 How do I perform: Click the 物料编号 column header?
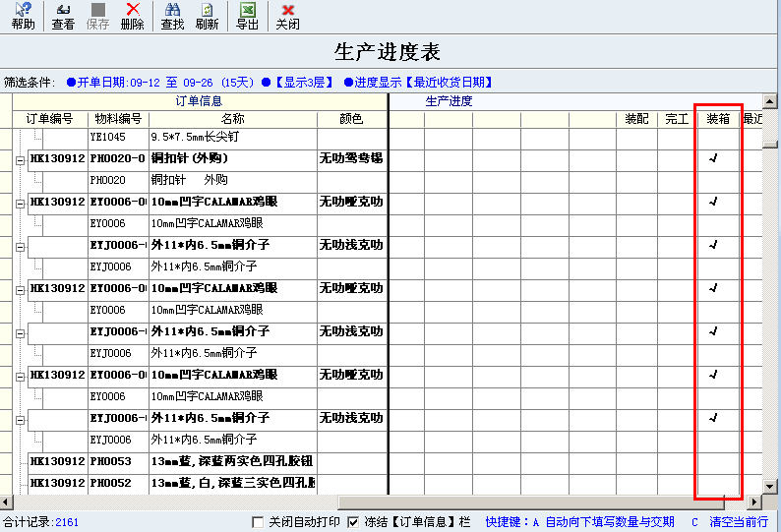coord(118,119)
